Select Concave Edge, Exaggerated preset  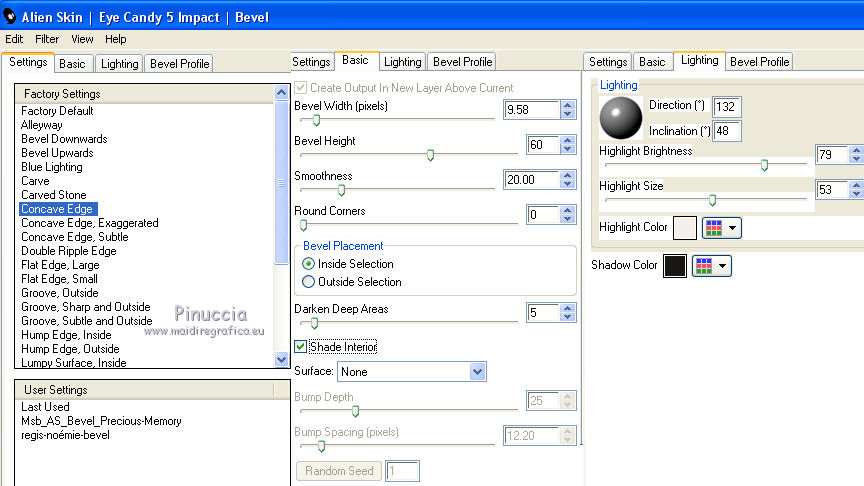tap(90, 223)
